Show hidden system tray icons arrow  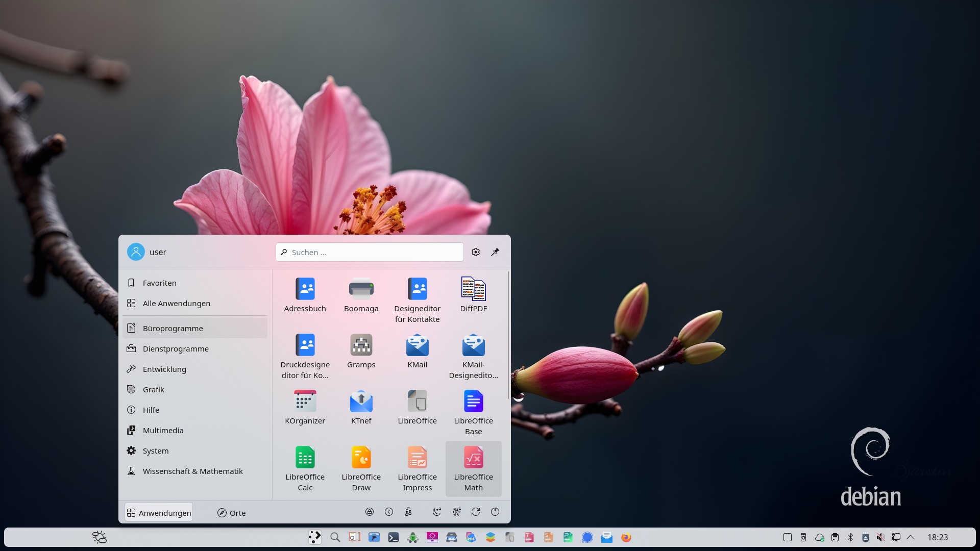pyautogui.click(x=911, y=537)
